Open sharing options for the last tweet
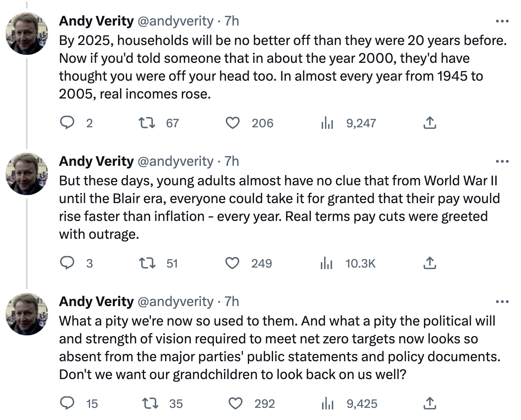Screen dimensions: 521x420 tap(429, 404)
